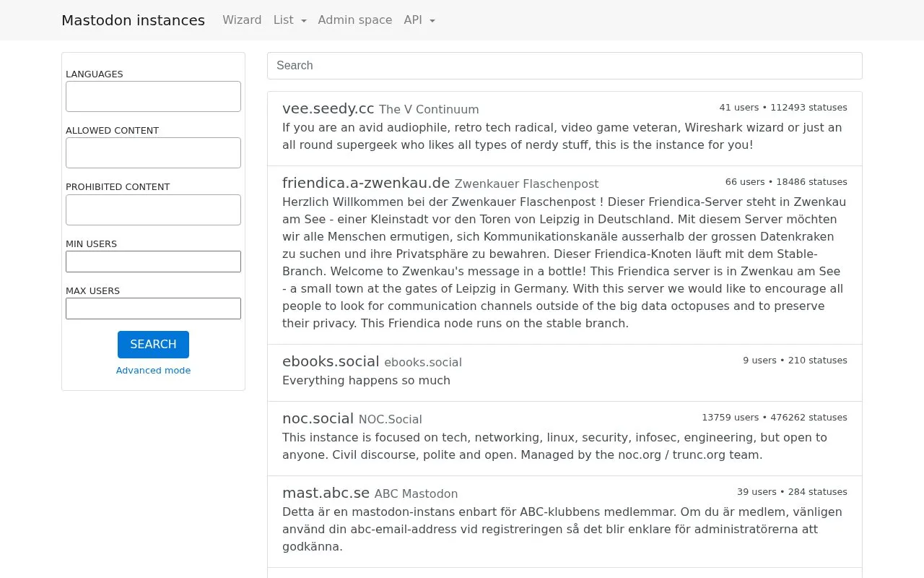Image resolution: width=924 pixels, height=578 pixels.
Task: Expand the List dropdown menu
Action: pos(290,20)
